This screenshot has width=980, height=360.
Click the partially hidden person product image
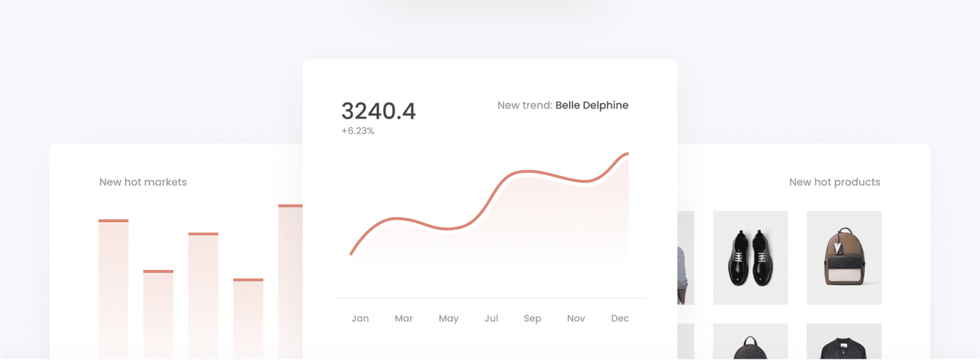(686, 258)
